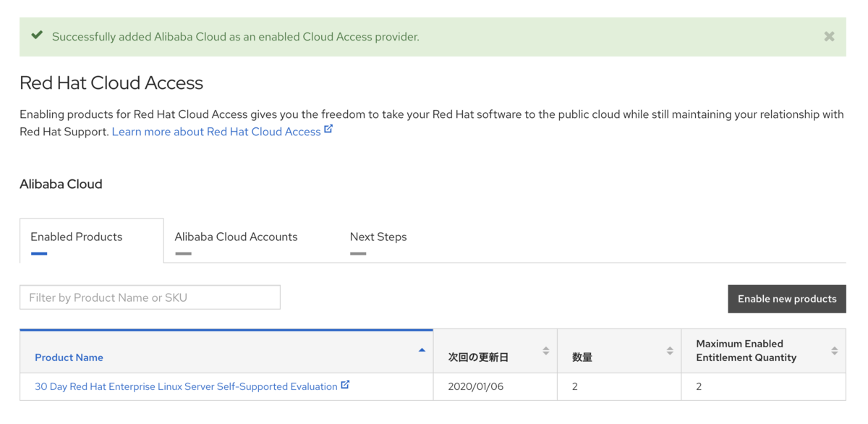Image resolution: width=868 pixels, height=424 pixels.
Task: Open 30 Day Red Hat Enterprise Linux Server Evaluation
Action: (x=186, y=386)
